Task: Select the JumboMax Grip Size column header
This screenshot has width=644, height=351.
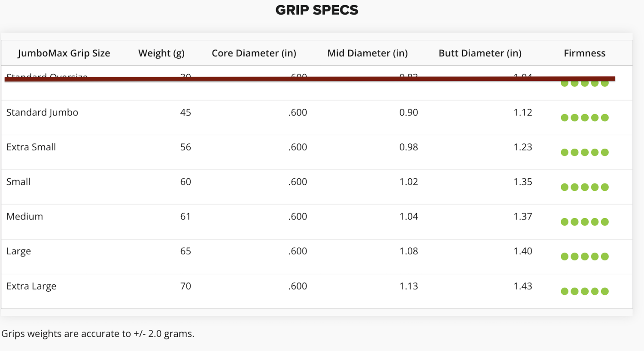Action: tap(64, 53)
